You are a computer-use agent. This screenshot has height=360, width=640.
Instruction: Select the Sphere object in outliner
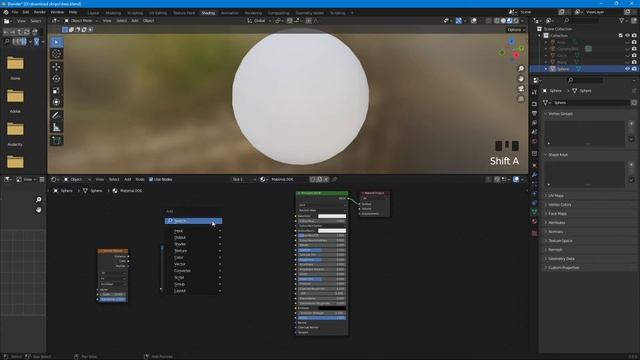coord(563,69)
